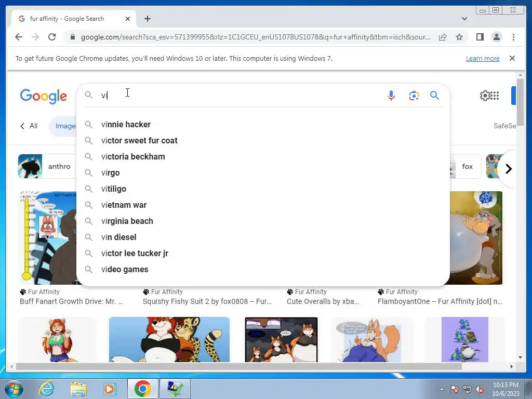This screenshot has width=532, height=399.
Task: Open Buff Fanart Growth Drive image
Action: [48, 237]
